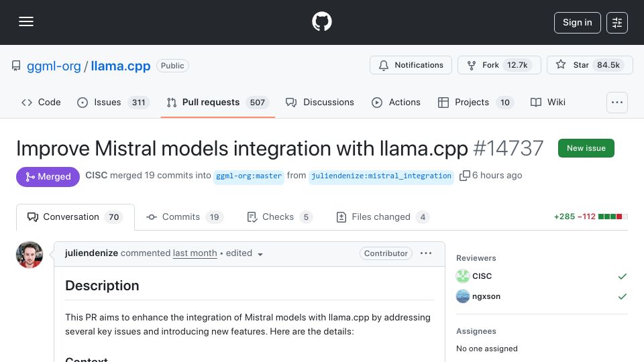Open the Projects tab
The width and height of the screenshot is (644, 362).
click(x=476, y=102)
